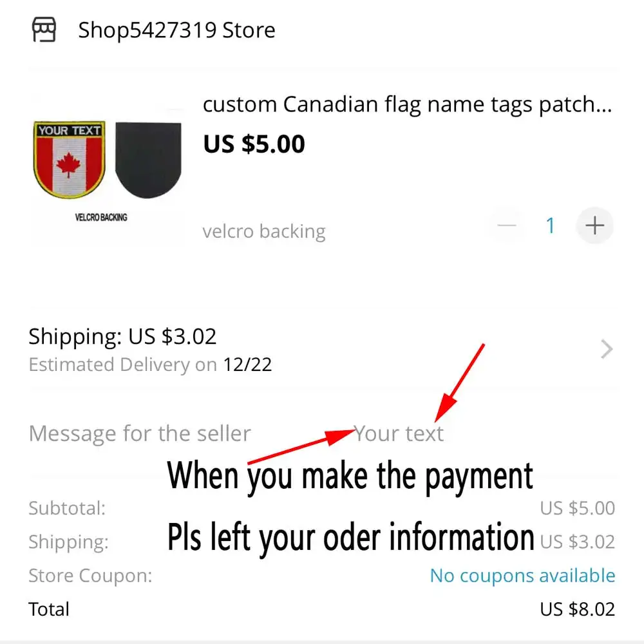The height and width of the screenshot is (644, 644).
Task: Open the No coupons available link
Action: tap(522, 575)
